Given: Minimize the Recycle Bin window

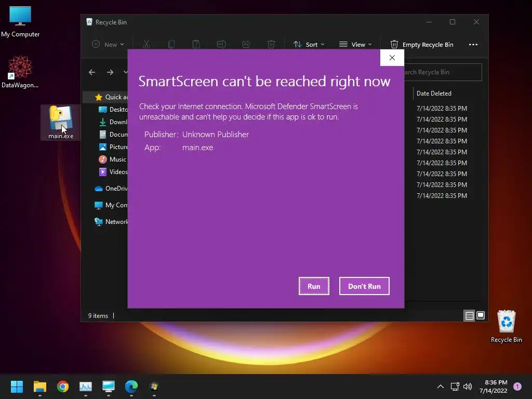Looking at the screenshot, I should (x=429, y=22).
